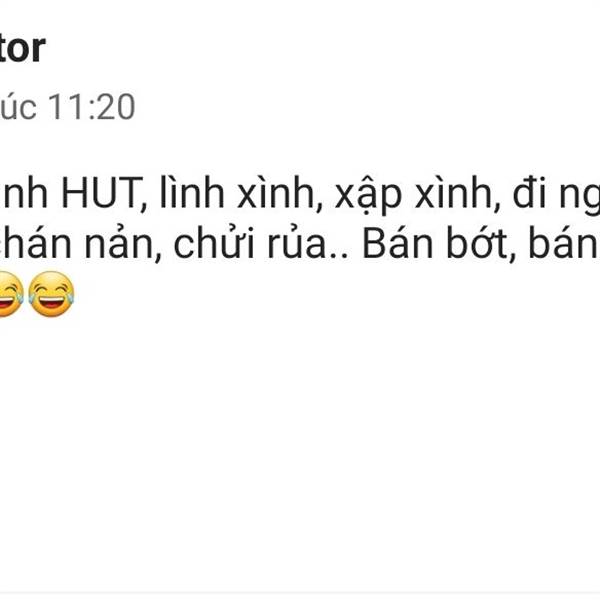
Task: Select the word "HUT" in the post
Action: point(102,194)
